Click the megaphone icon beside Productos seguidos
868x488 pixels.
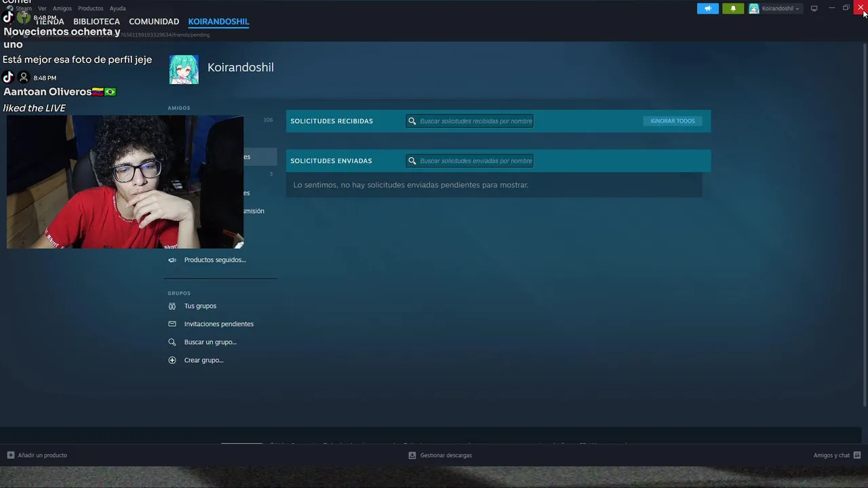(172, 260)
